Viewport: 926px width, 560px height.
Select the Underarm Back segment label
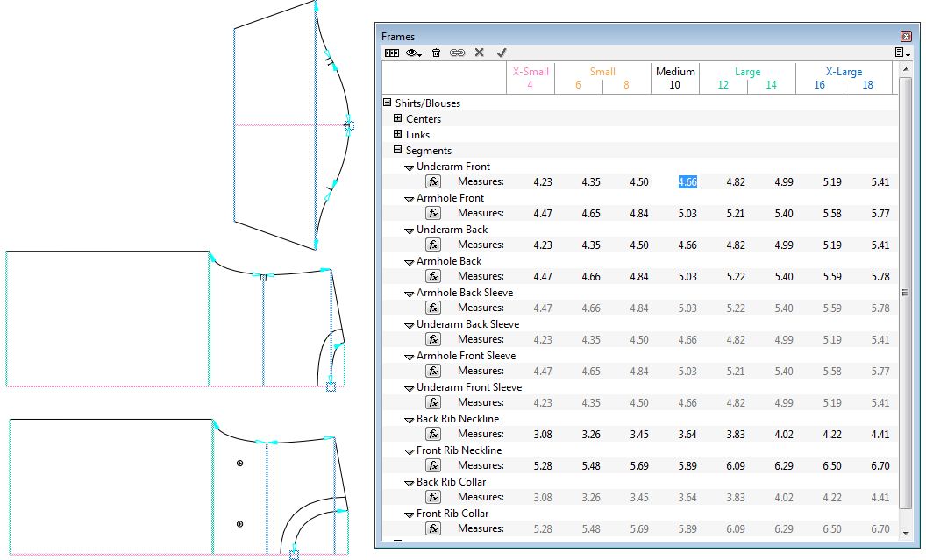click(x=452, y=230)
